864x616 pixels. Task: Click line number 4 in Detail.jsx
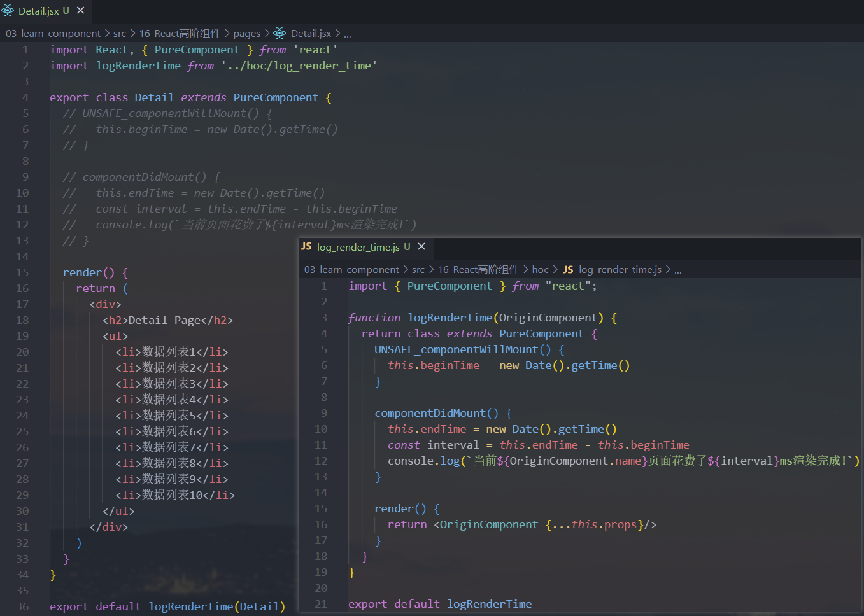click(x=25, y=97)
